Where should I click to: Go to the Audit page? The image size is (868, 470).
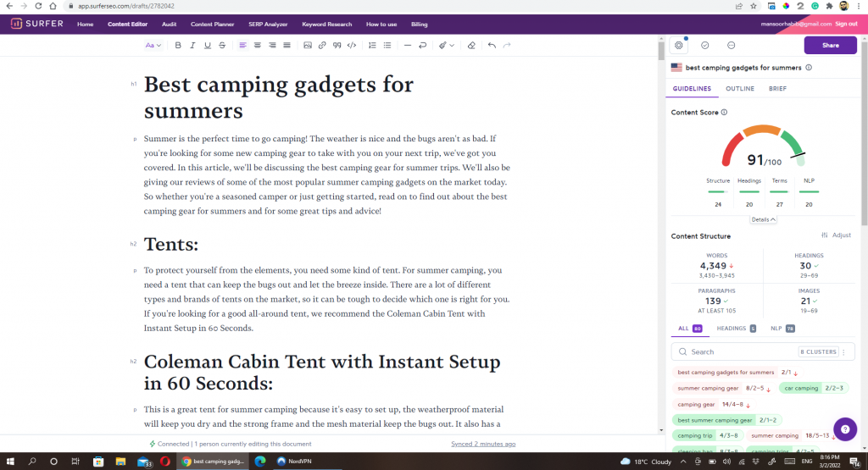click(x=169, y=25)
